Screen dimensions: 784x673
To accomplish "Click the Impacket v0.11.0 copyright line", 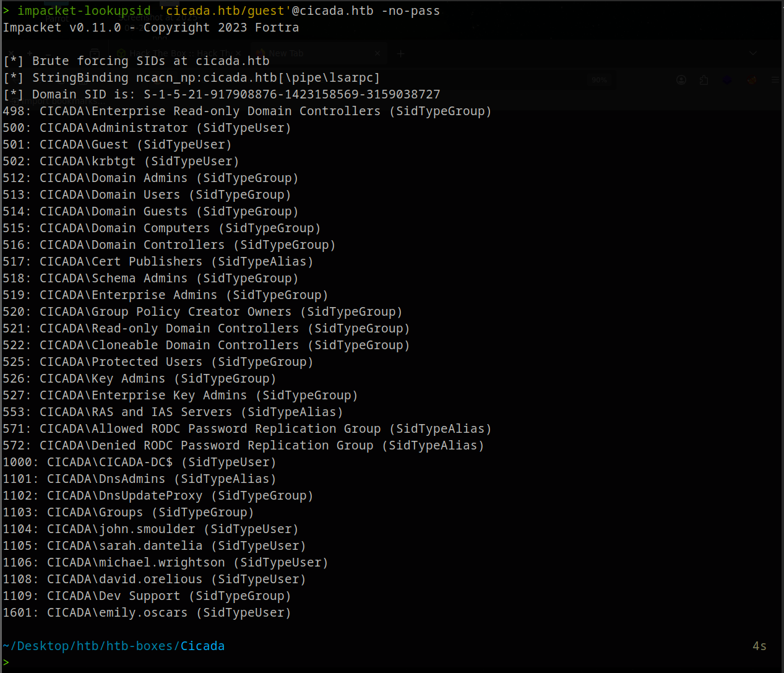I will [x=151, y=27].
